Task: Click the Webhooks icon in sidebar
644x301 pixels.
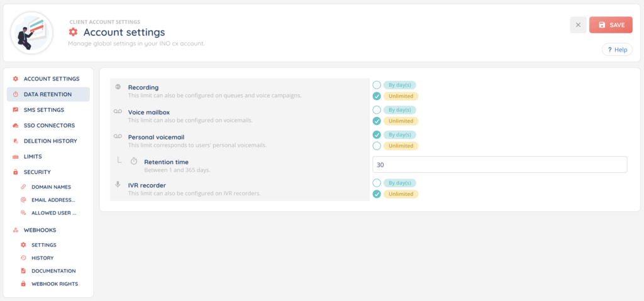Action: click(16, 230)
